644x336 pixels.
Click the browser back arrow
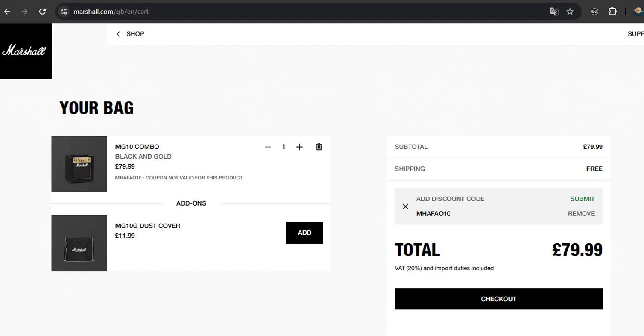point(7,12)
